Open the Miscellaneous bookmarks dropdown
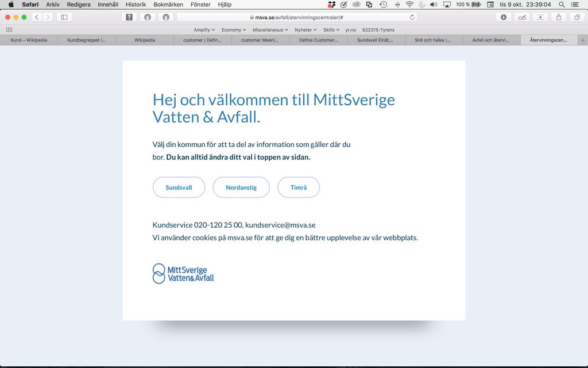 [x=270, y=30]
